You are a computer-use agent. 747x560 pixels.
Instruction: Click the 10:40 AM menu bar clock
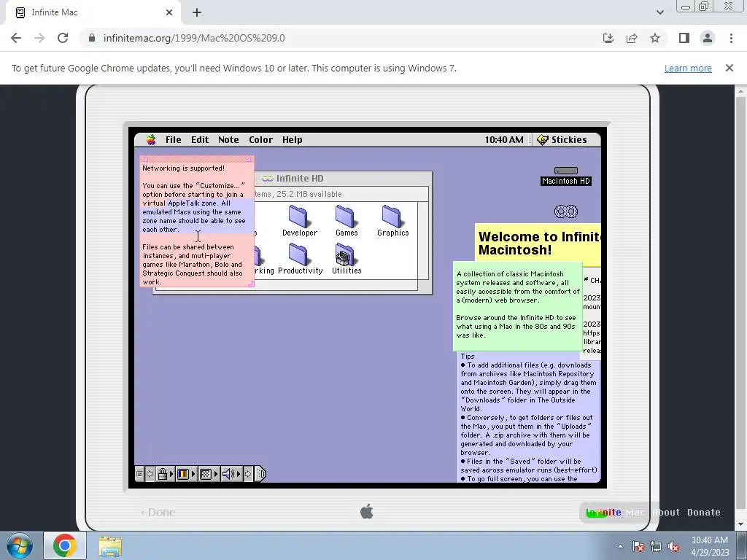(x=504, y=139)
